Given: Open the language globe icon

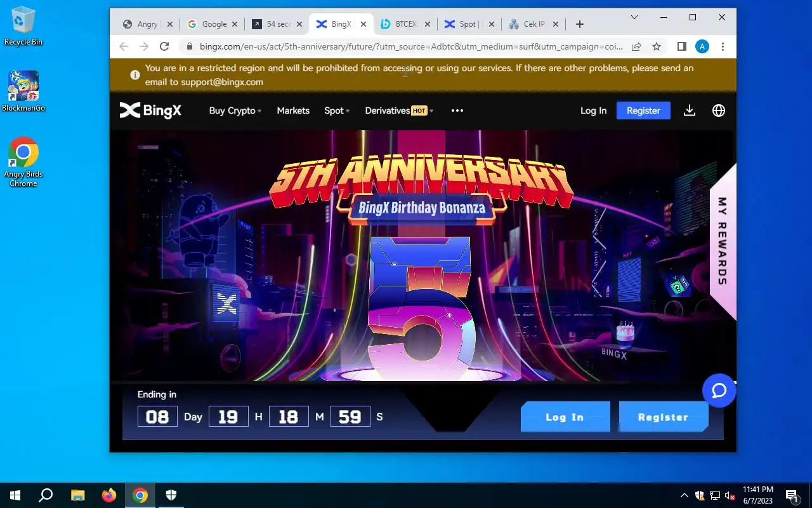Looking at the screenshot, I should [719, 110].
